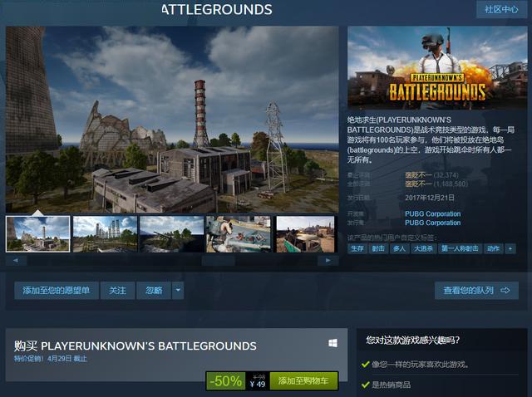Image resolution: width=532 pixels, height=397 pixels.
Task: Click the 您对这款游戏感兴趣吗? heading
Action: [x=412, y=340]
